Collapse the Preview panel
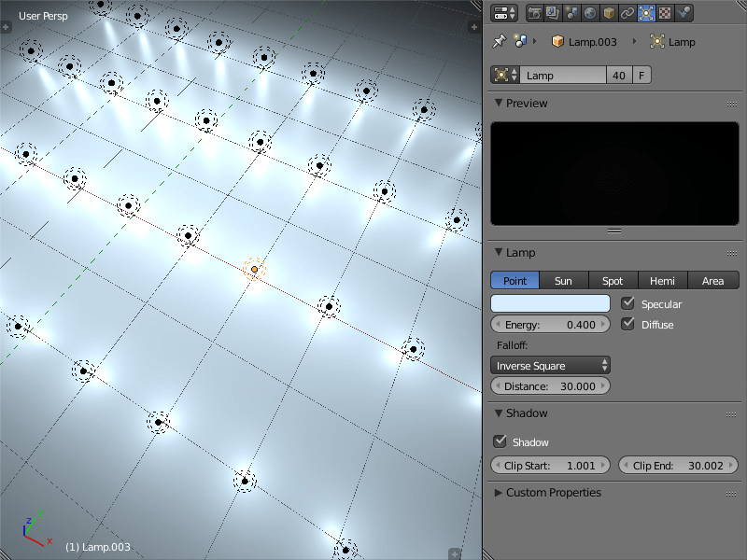The width and height of the screenshot is (747, 560). click(x=499, y=104)
